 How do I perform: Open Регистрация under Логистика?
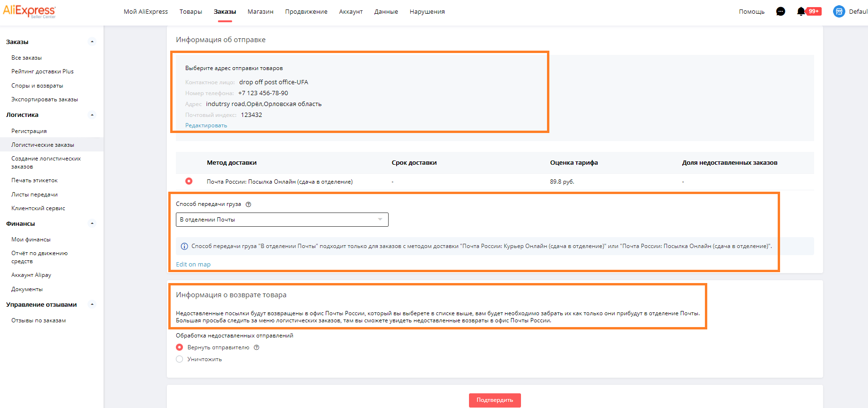tap(29, 131)
